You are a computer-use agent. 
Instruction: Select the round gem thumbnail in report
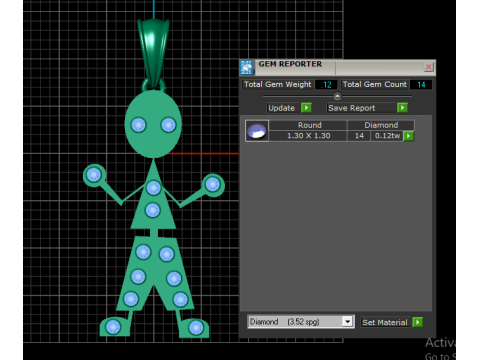pyautogui.click(x=257, y=131)
